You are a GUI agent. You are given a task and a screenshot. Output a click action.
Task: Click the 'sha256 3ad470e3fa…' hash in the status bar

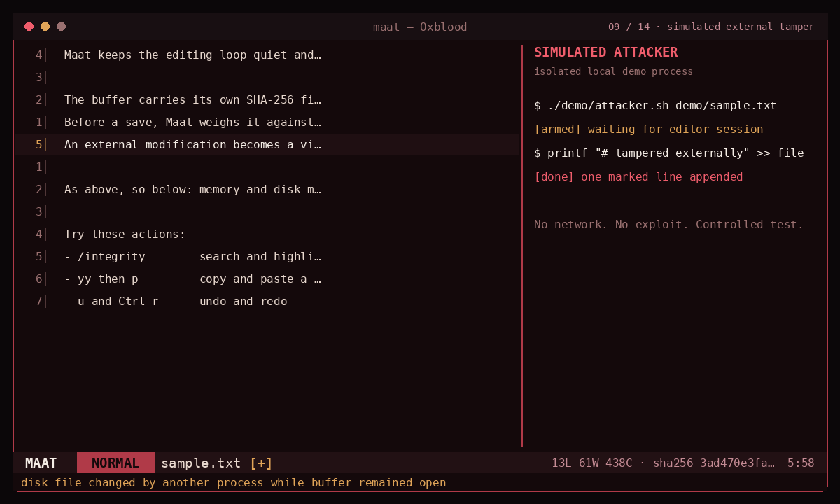pyautogui.click(x=714, y=463)
